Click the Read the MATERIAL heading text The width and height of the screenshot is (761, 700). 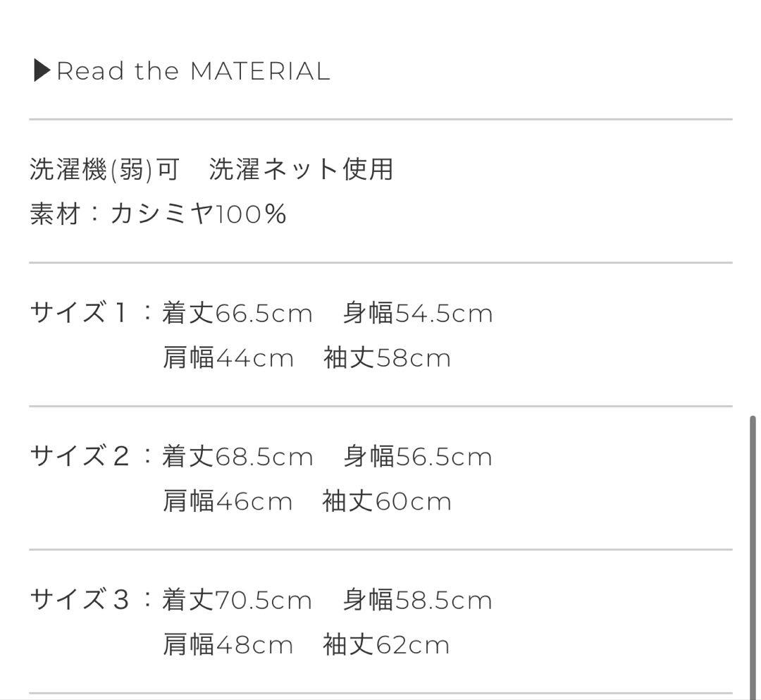[x=193, y=71]
